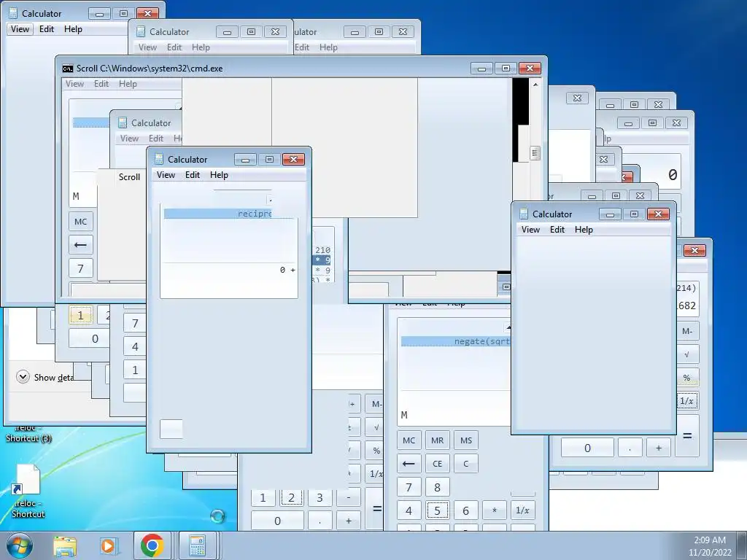This screenshot has width=747, height=560.
Task: Click the √ key in the calculator showing 682
Action: [x=687, y=354]
